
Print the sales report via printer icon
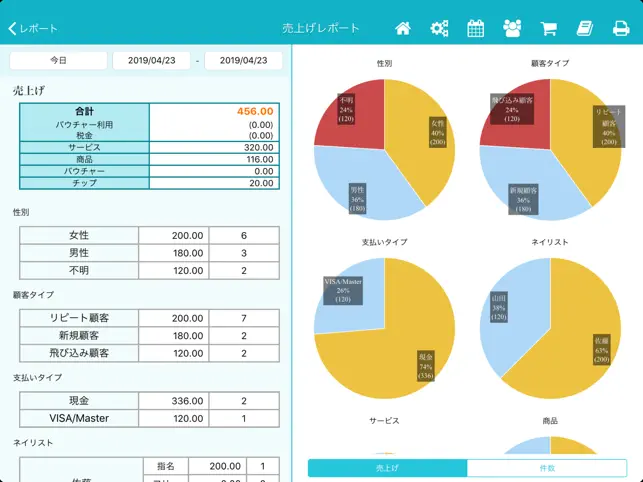pyautogui.click(x=621, y=28)
